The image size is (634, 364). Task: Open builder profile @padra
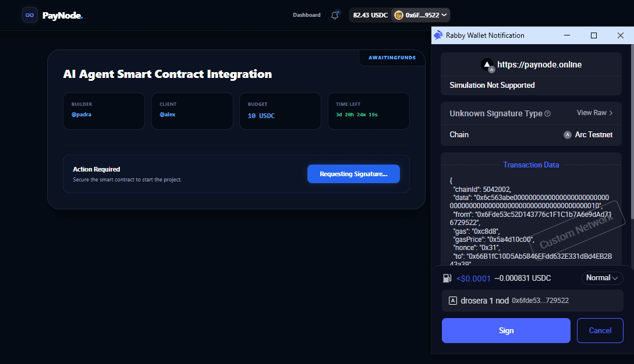coord(82,115)
